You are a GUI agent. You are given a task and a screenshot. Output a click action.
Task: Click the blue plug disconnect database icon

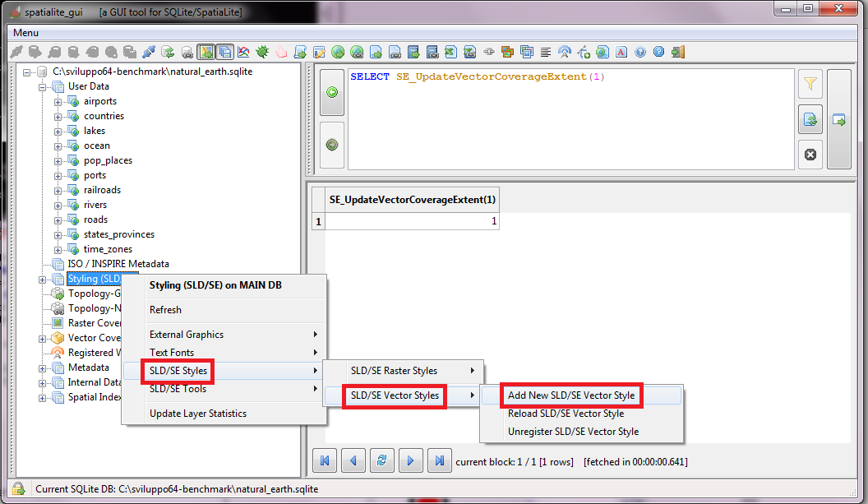pos(148,52)
